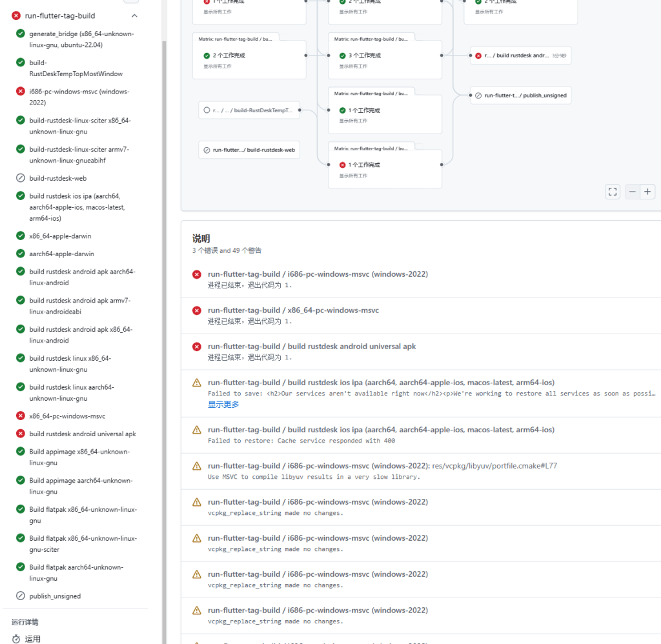Collapse the run-flutter-tag-build job group
The width and height of the screenshot is (661, 644).
pos(134,15)
